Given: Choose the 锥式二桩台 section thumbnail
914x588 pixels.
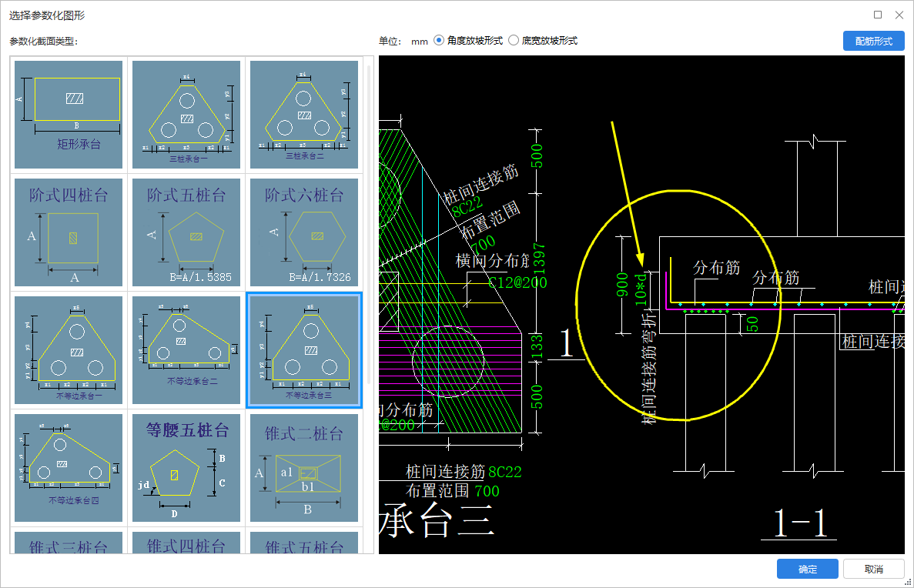Looking at the screenshot, I should coord(303,467).
